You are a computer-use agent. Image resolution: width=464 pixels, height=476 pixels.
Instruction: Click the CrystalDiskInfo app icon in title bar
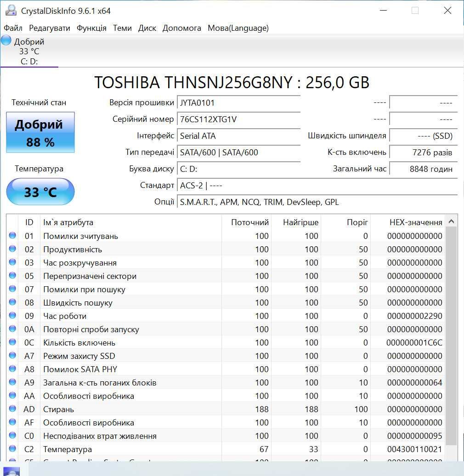point(11,10)
